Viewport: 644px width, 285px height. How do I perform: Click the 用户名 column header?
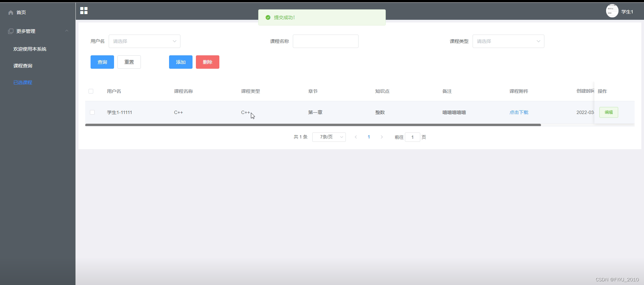pyautogui.click(x=114, y=91)
